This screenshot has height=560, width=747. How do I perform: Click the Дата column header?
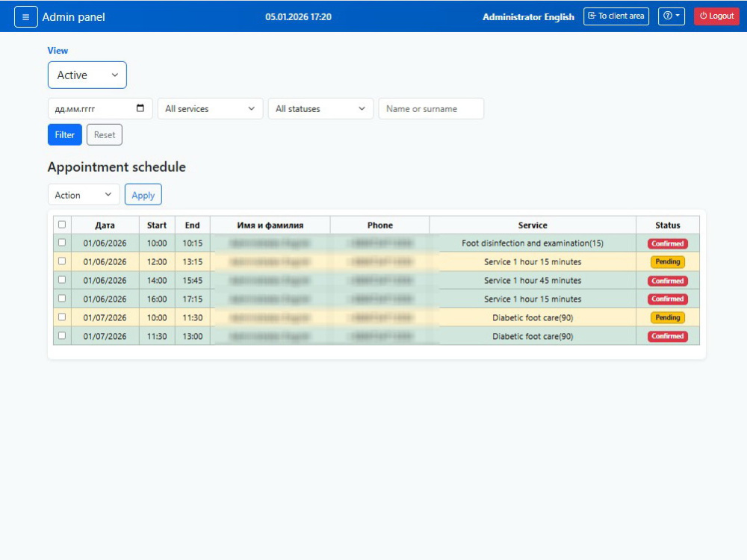tap(105, 225)
